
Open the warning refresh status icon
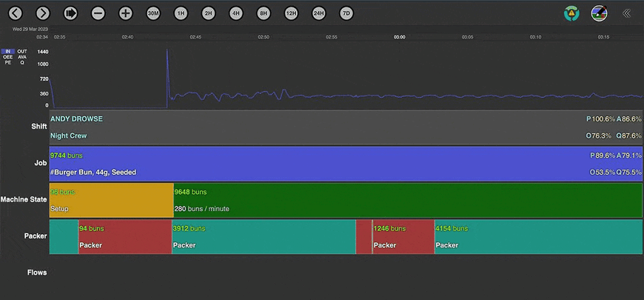pyautogui.click(x=571, y=13)
